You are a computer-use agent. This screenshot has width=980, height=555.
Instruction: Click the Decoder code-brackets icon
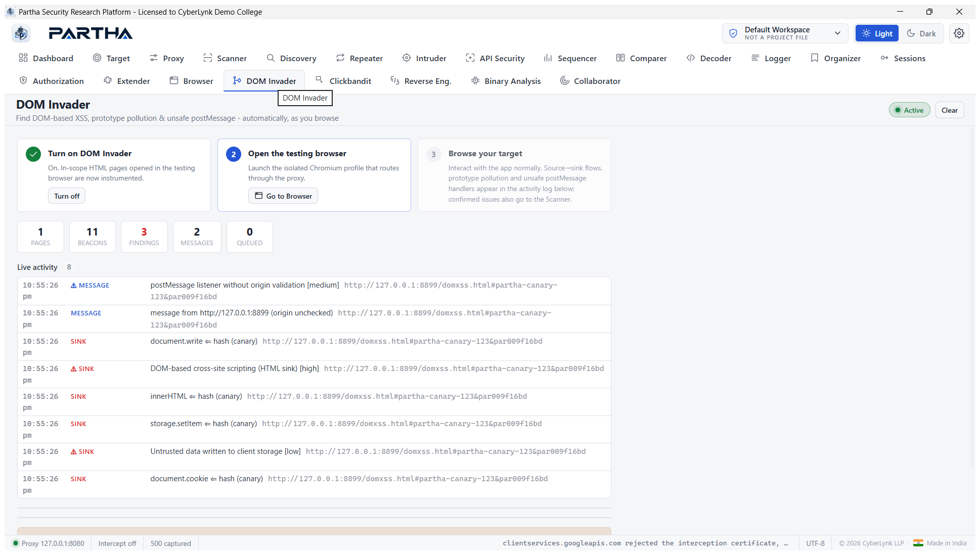tap(691, 58)
